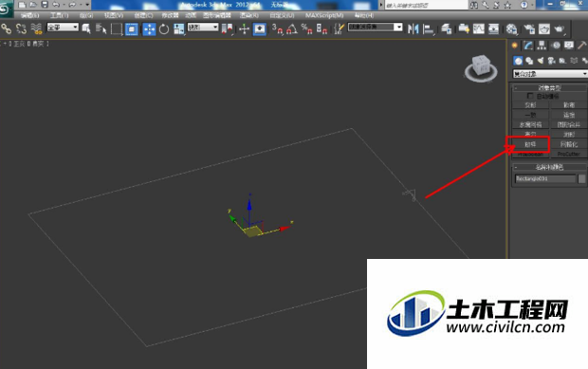Select the Lights category icon
Screen dimensions: 588x369
point(541,61)
